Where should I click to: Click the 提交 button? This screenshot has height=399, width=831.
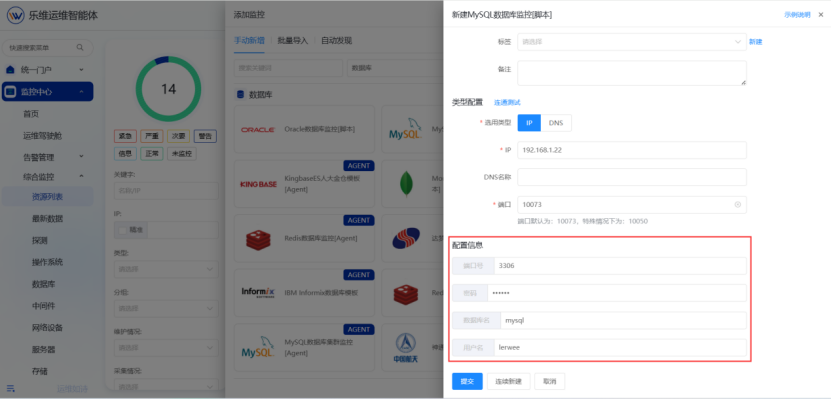pos(467,381)
